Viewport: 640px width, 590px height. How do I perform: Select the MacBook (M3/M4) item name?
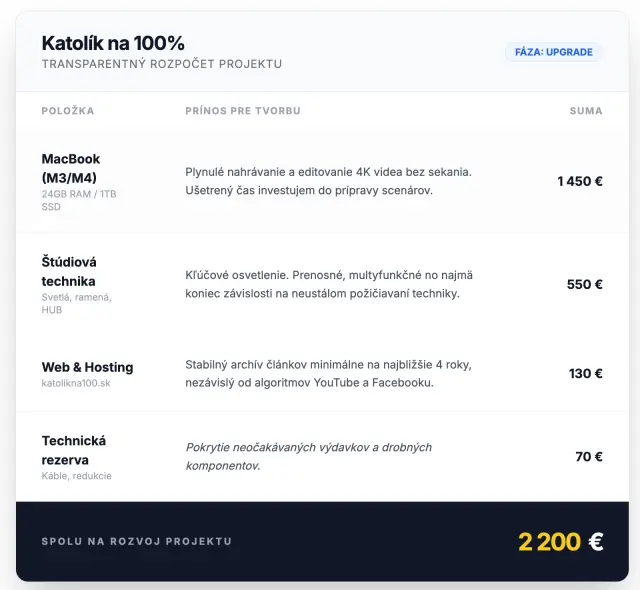(x=71, y=168)
